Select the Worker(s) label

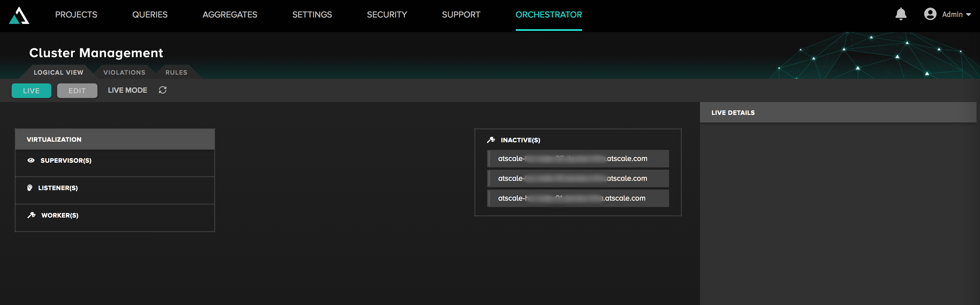[60, 215]
